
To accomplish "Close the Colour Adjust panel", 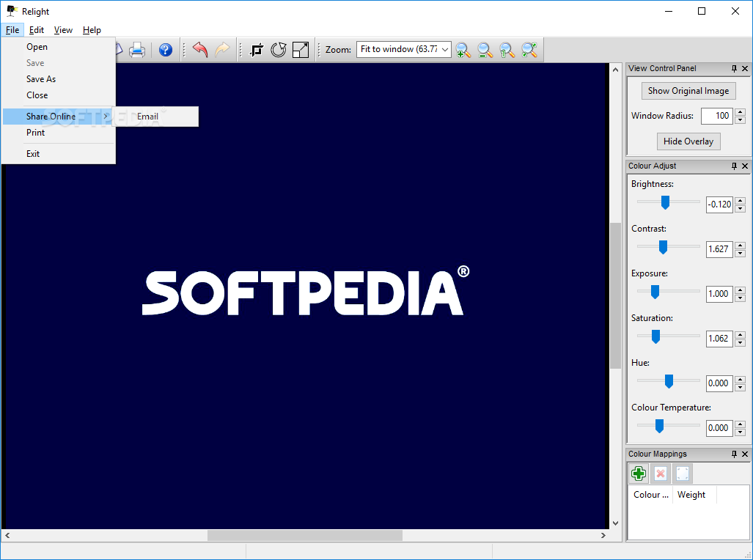I will 745,166.
